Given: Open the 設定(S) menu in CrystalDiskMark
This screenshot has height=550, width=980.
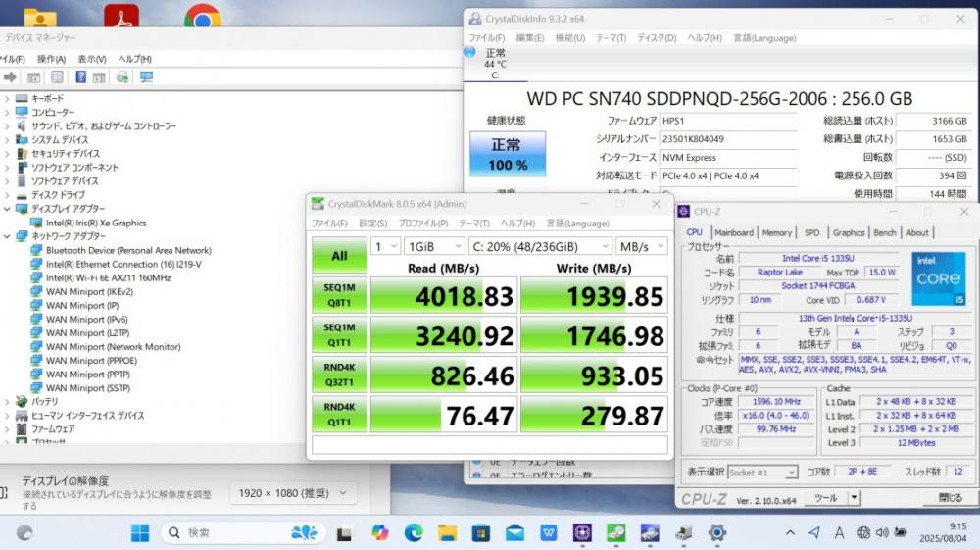Looking at the screenshot, I should 373,224.
